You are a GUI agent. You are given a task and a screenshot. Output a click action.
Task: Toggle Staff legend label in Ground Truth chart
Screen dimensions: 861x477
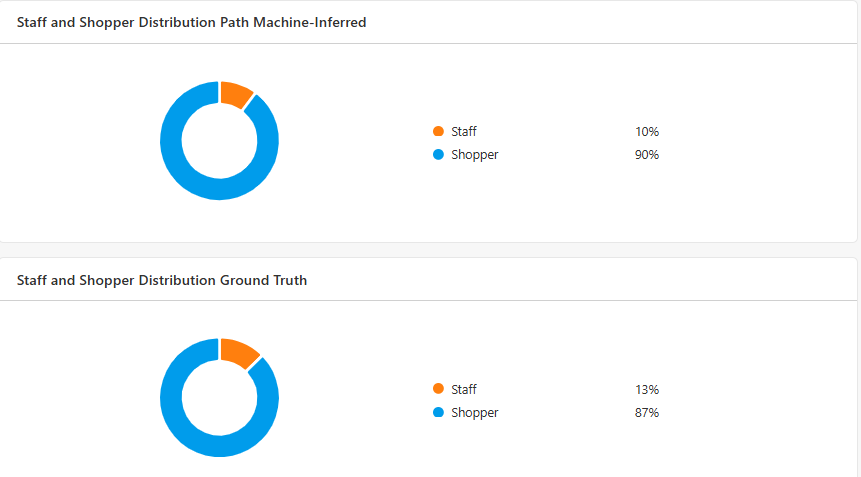pyautogui.click(x=464, y=389)
